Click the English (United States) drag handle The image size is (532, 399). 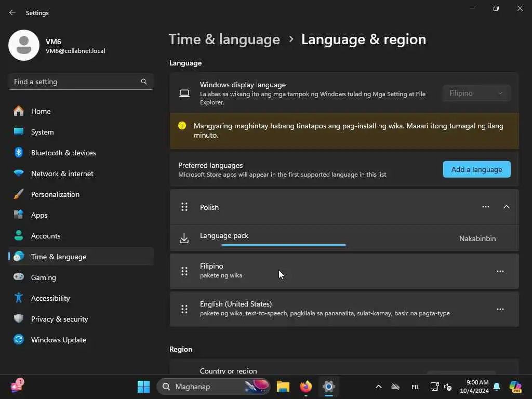click(184, 309)
